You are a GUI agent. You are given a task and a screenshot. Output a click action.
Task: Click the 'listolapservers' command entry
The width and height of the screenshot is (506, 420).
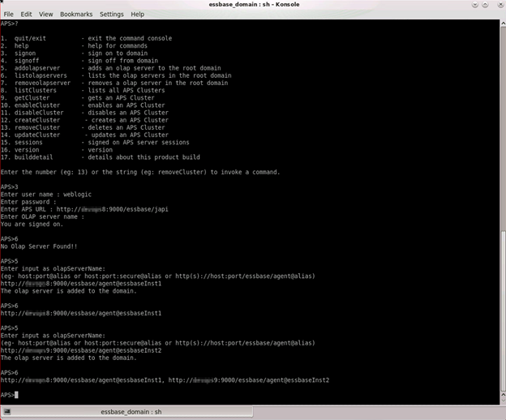[41, 75]
